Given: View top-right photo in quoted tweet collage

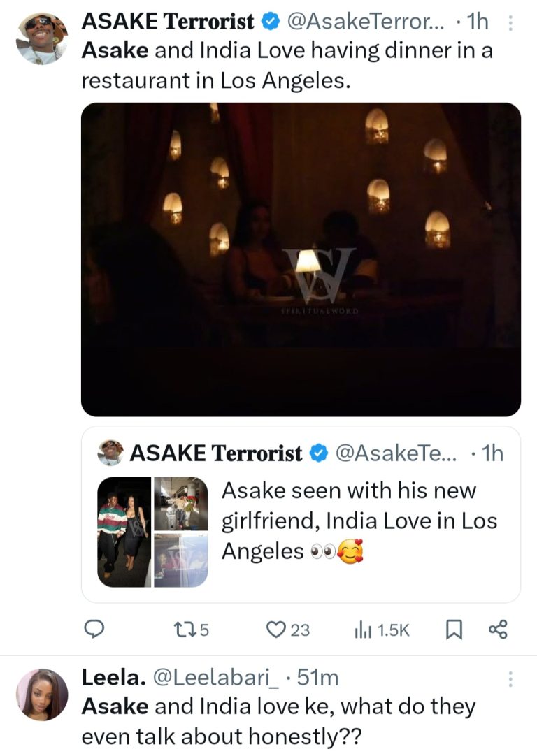Looking at the screenshot, I should [180, 504].
